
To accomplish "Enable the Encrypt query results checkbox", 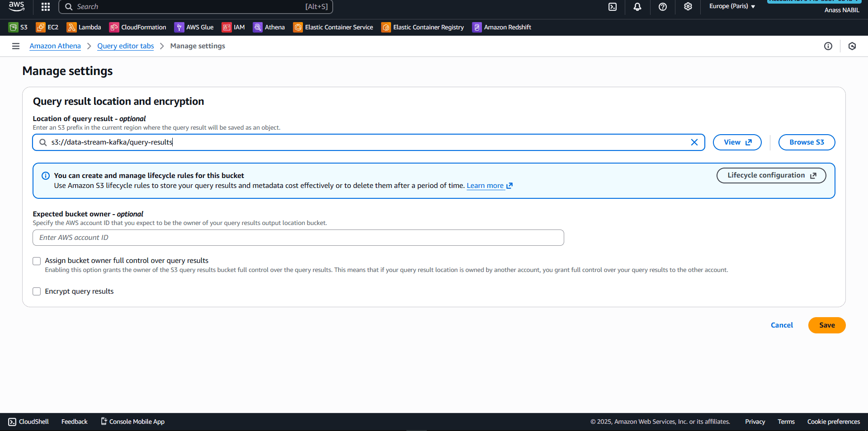I will click(x=37, y=291).
